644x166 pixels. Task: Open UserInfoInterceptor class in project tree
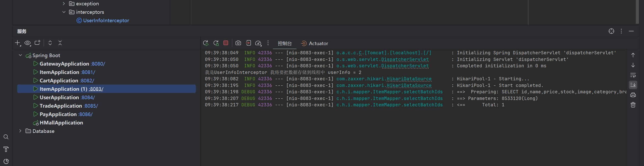(106, 20)
